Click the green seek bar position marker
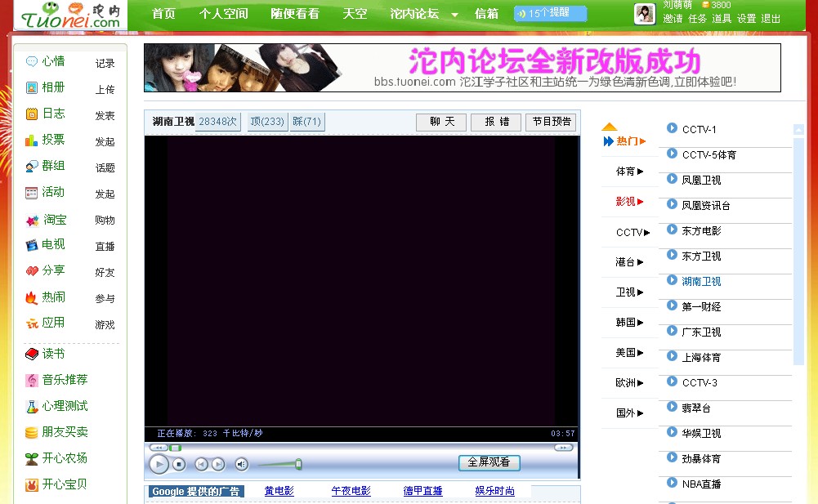The width and height of the screenshot is (818, 504). (x=175, y=448)
